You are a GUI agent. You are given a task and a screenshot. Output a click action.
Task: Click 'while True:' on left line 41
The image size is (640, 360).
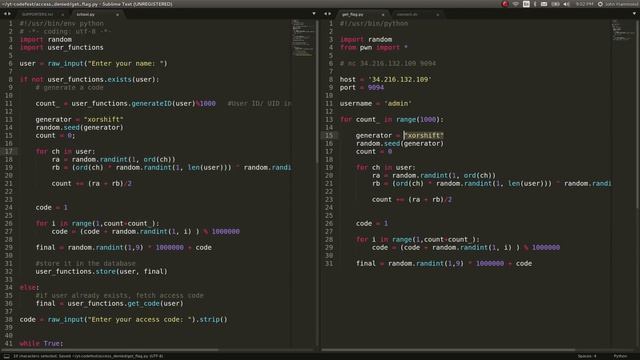click(x=41, y=344)
